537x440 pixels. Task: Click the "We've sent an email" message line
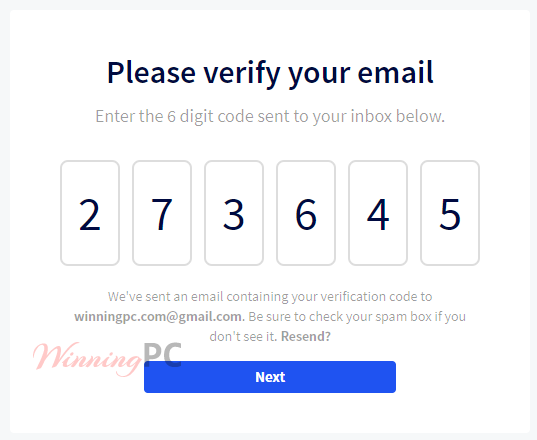270,297
